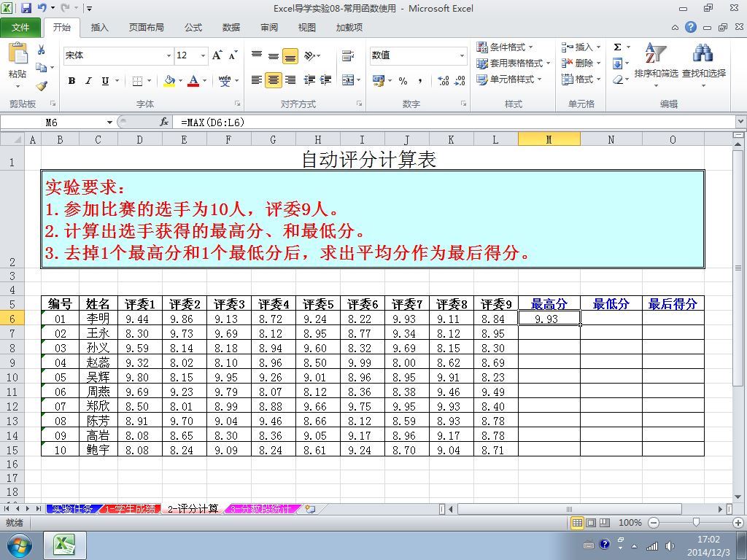The image size is (747, 560).
Task: Click the 格式 cells button
Action: 581,79
